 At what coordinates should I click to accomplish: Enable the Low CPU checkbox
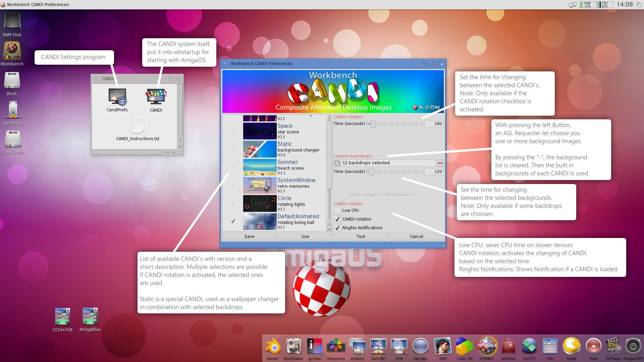(x=337, y=210)
